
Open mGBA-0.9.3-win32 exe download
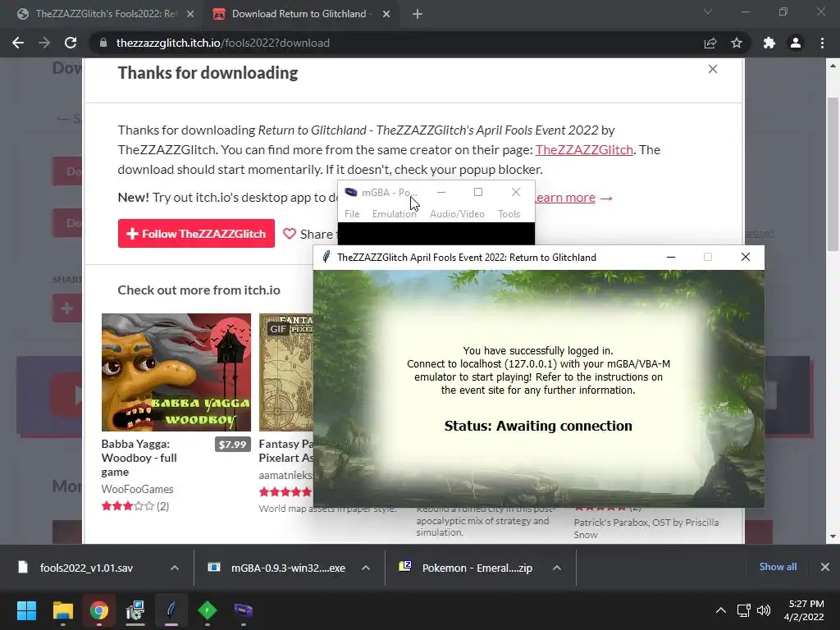pos(288,568)
